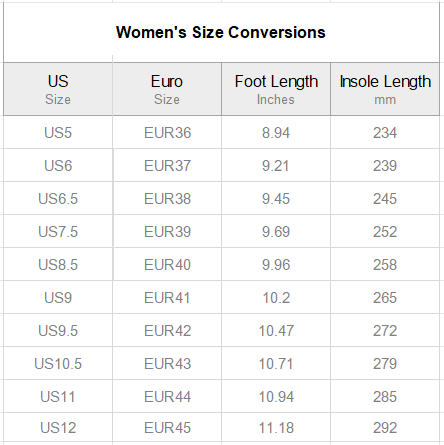444x445 pixels.
Task: Select the Insole Length mm header
Action: tap(385, 89)
